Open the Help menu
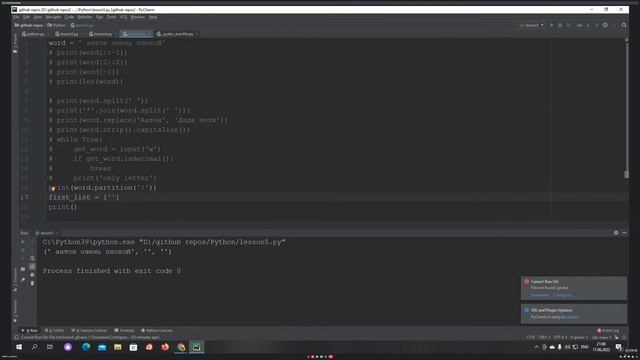Screen dimensions: 640x360 click(153, 17)
